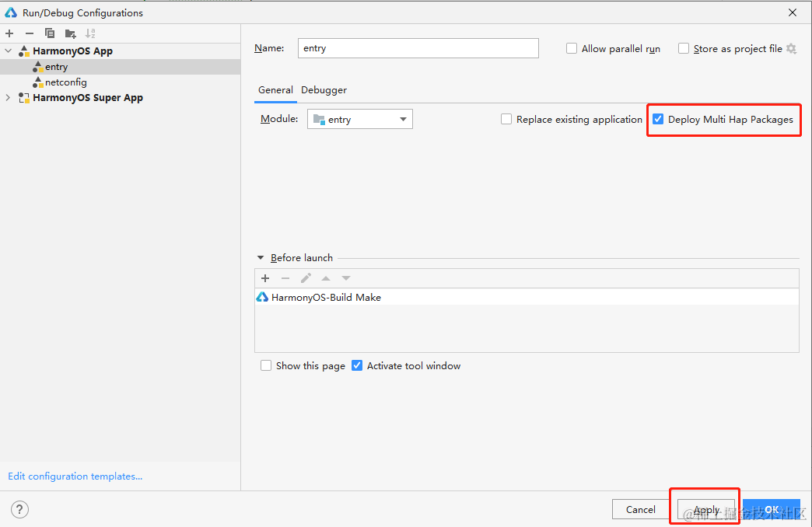The height and width of the screenshot is (527, 812).
Task: Confirm with the OK button
Action: click(x=772, y=509)
